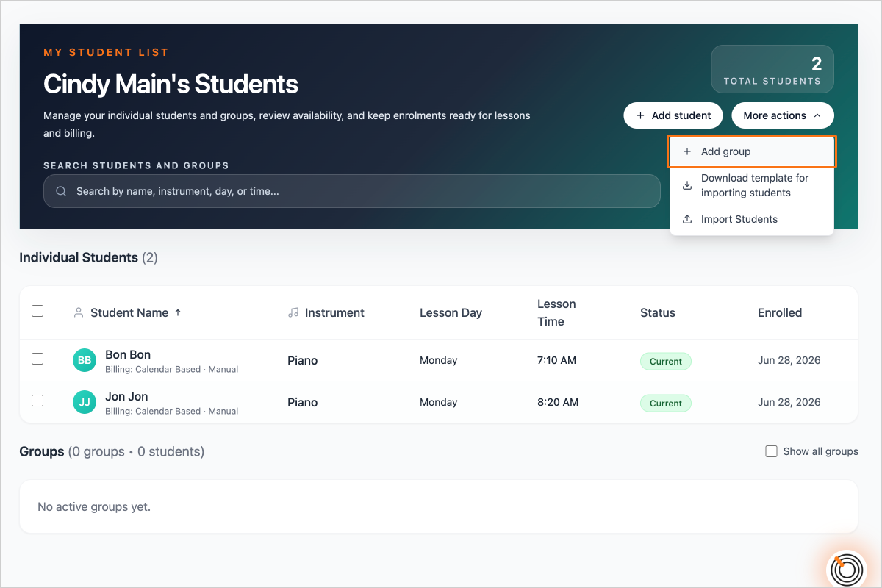The width and height of the screenshot is (882, 588).
Task: Collapse the More actions dropdown
Action: click(x=782, y=115)
